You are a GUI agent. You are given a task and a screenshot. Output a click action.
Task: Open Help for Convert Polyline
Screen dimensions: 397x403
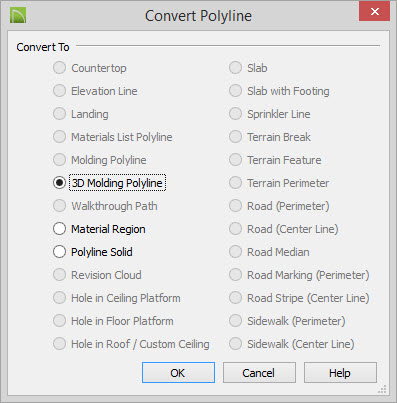(x=340, y=373)
